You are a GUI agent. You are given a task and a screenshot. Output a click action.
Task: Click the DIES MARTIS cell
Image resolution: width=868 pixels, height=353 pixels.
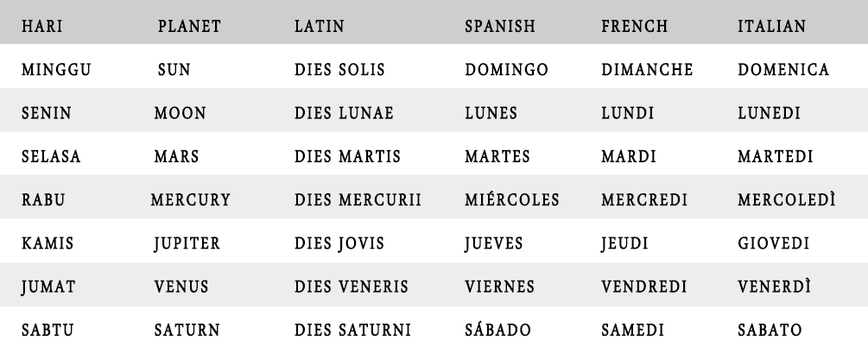click(x=348, y=156)
